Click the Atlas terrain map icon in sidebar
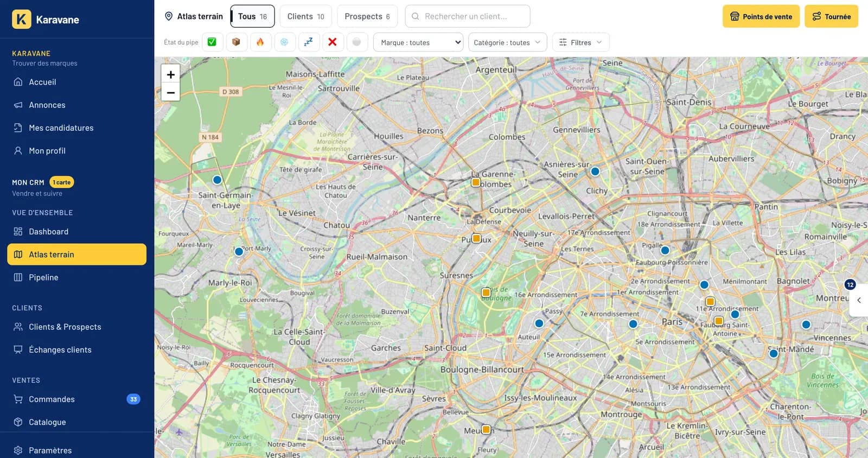This screenshot has height=458, width=868. (18, 254)
